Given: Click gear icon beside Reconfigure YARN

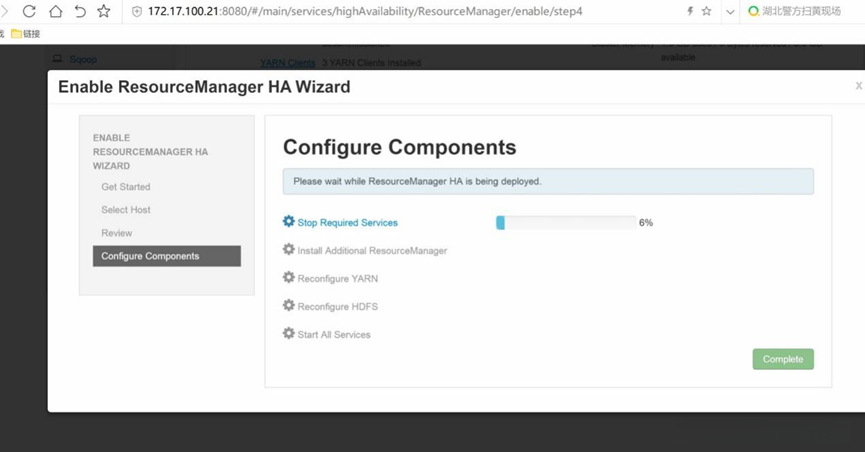Looking at the screenshot, I should pyautogui.click(x=289, y=278).
